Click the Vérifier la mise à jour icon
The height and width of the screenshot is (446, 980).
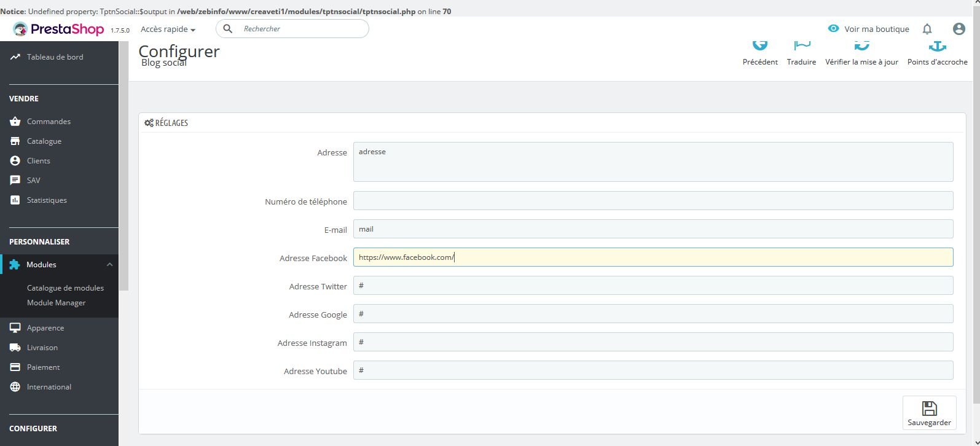click(861, 45)
